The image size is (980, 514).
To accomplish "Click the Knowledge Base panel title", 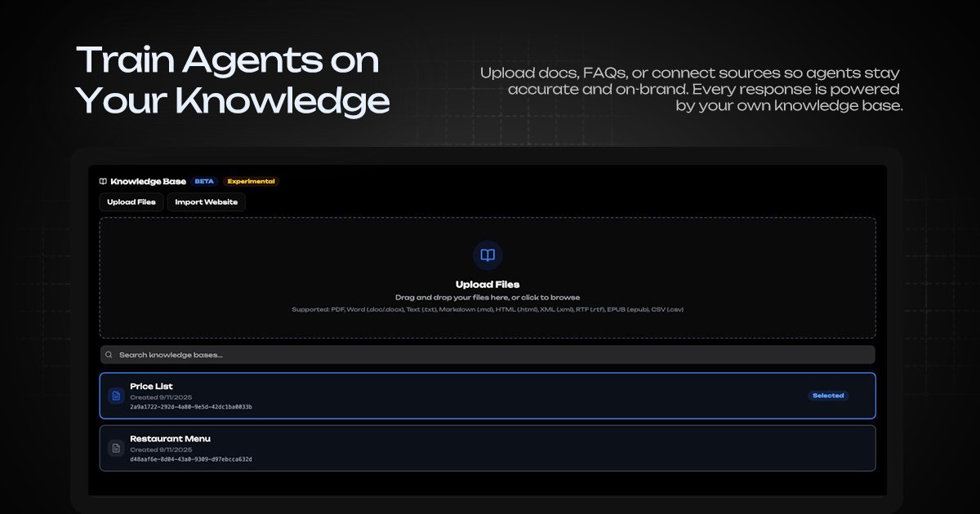I will coord(148,181).
